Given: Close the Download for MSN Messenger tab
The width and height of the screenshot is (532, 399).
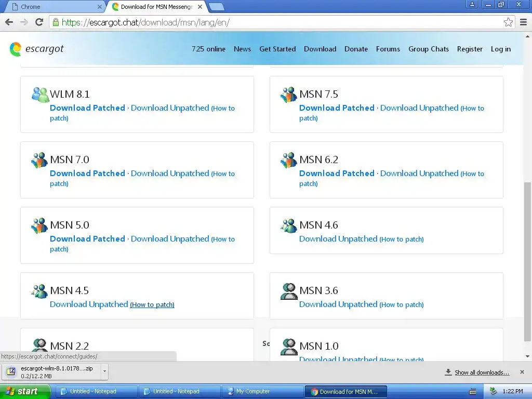Looking at the screenshot, I should click(200, 7).
